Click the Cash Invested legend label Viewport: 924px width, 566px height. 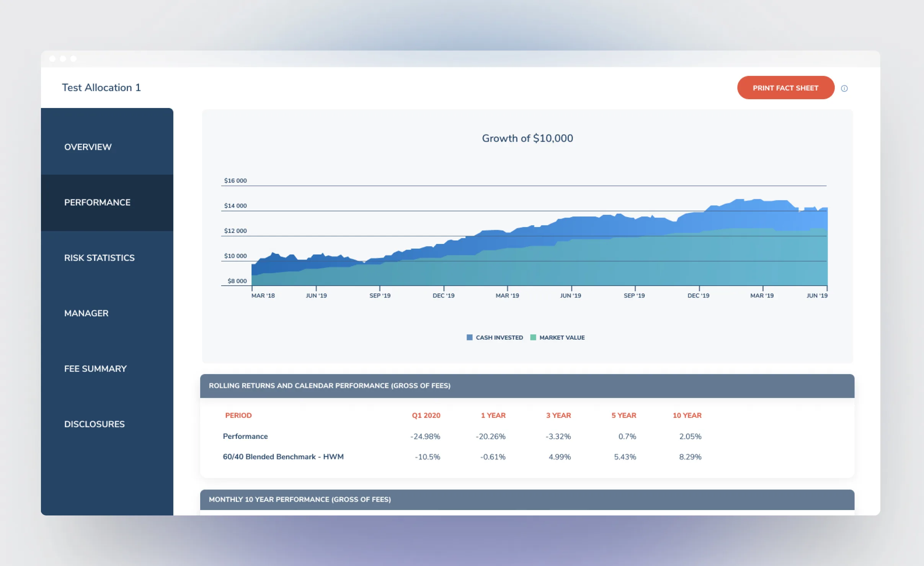499,337
